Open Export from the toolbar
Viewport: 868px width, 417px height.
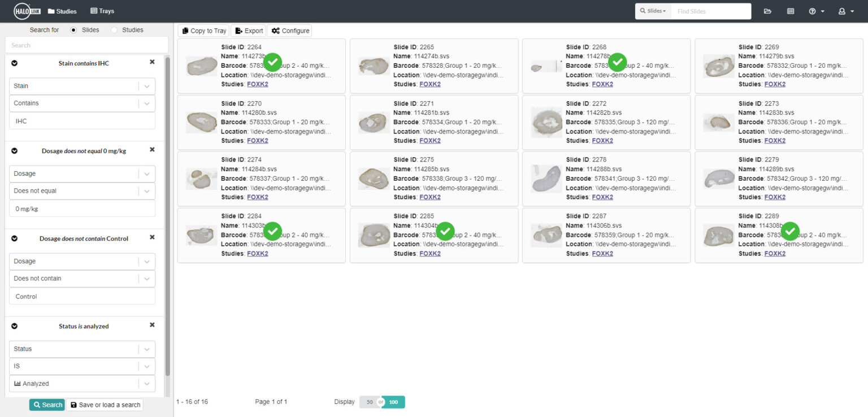(x=249, y=31)
